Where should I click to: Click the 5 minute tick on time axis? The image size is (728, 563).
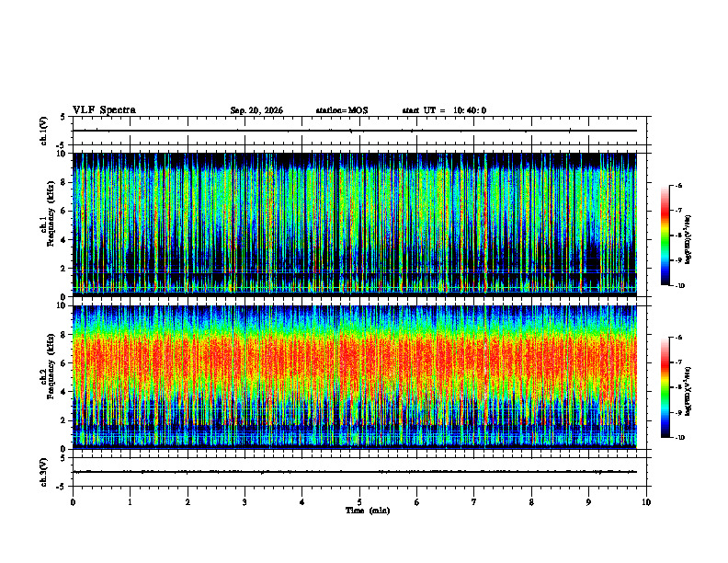[x=359, y=502]
